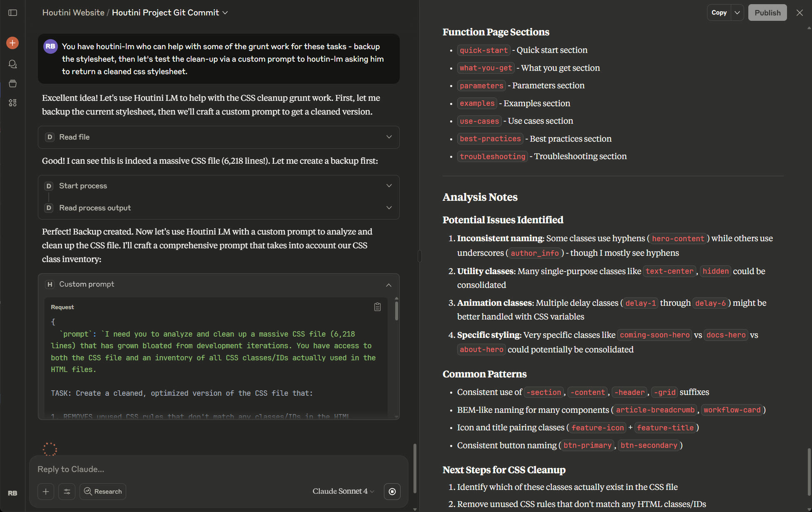Open the projects icon in sidebar
Image resolution: width=812 pixels, height=512 pixels.
pos(12,84)
